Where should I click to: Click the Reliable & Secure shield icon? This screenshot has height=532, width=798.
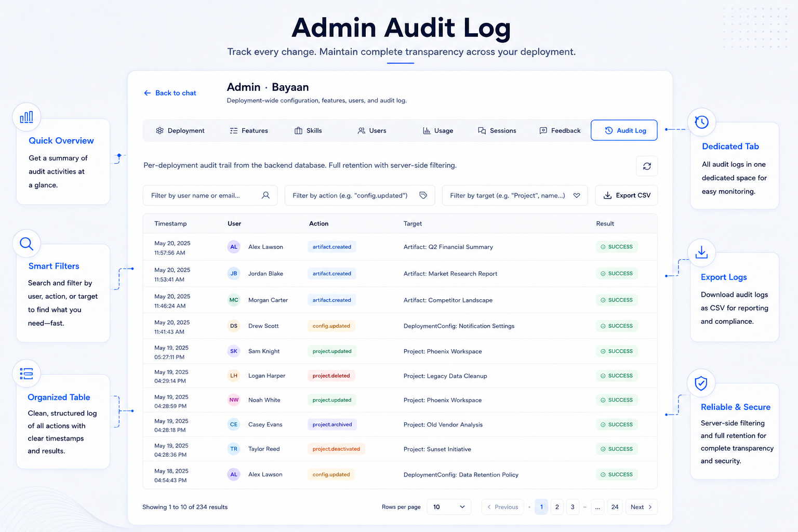click(701, 383)
